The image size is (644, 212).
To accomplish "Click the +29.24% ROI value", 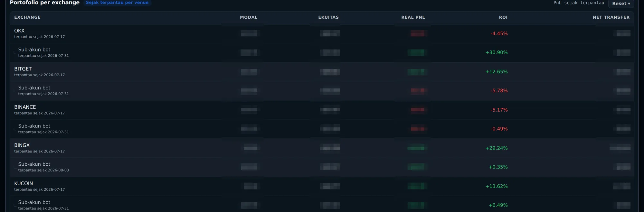I will 497,148.
